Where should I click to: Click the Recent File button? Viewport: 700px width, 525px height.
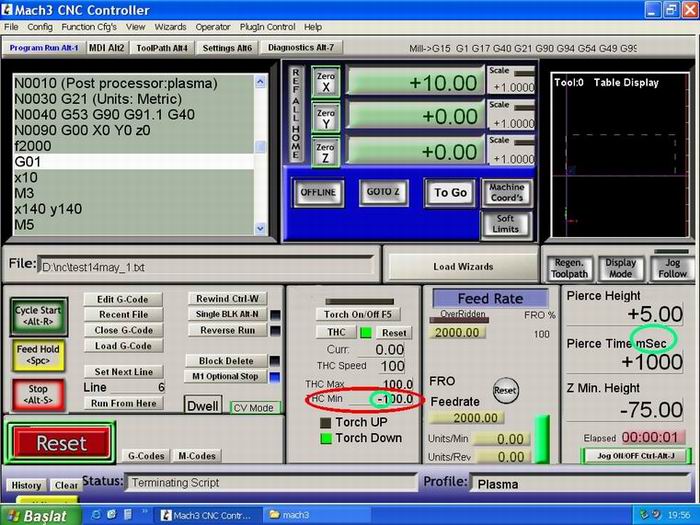123,315
